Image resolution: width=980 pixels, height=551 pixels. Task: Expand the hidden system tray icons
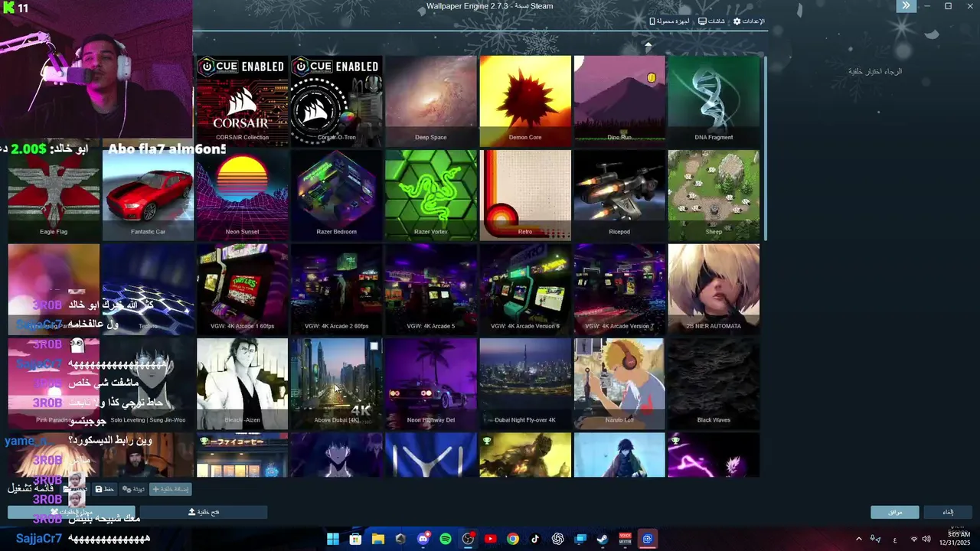[858, 540]
